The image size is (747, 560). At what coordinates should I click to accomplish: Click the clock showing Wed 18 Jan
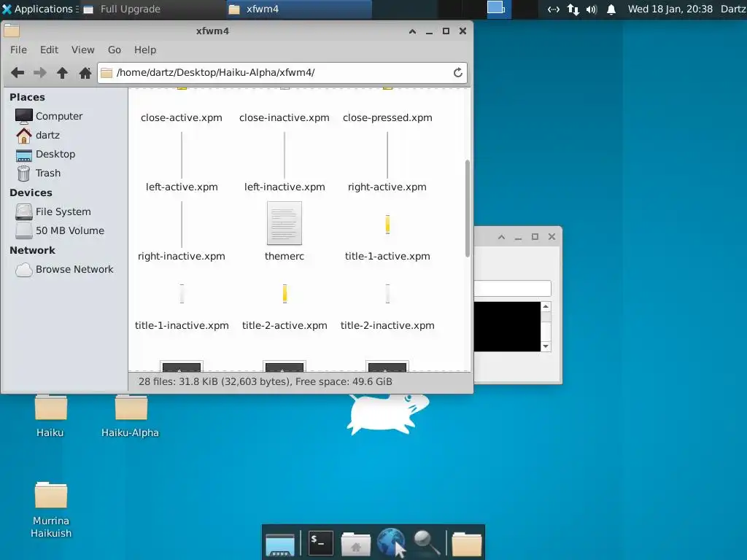coord(670,9)
